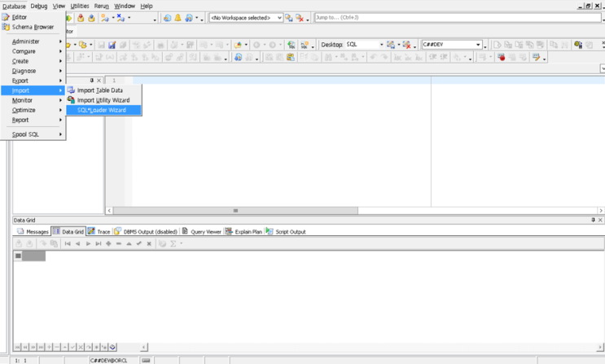605x364 pixels.
Task: Expand the Create submenu
Action: coord(33,61)
